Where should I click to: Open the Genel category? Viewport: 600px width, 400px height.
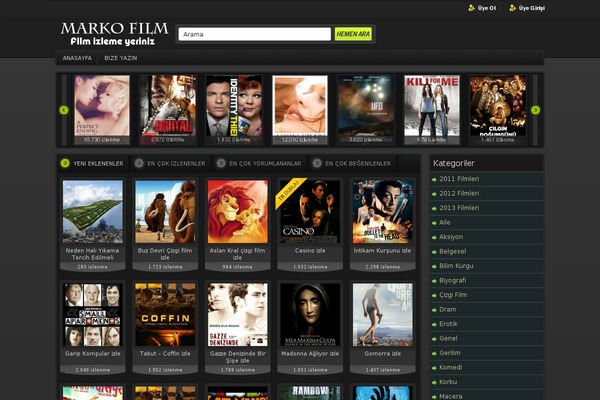point(448,338)
